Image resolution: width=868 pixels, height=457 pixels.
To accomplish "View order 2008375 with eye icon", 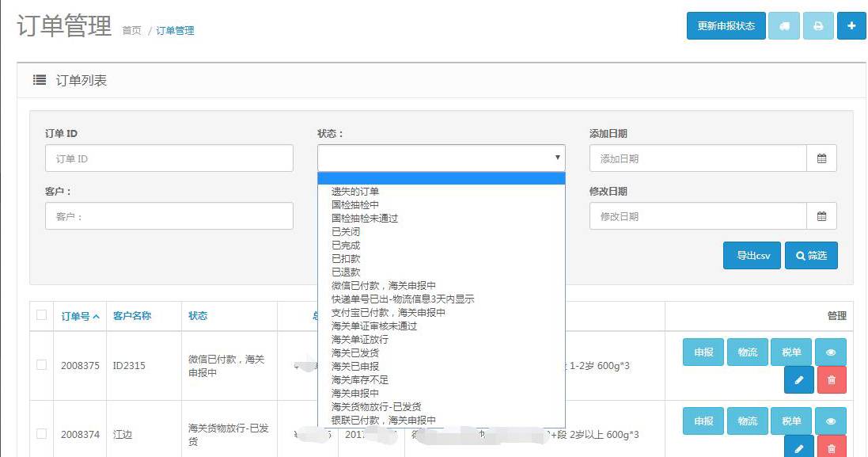I will (830, 352).
